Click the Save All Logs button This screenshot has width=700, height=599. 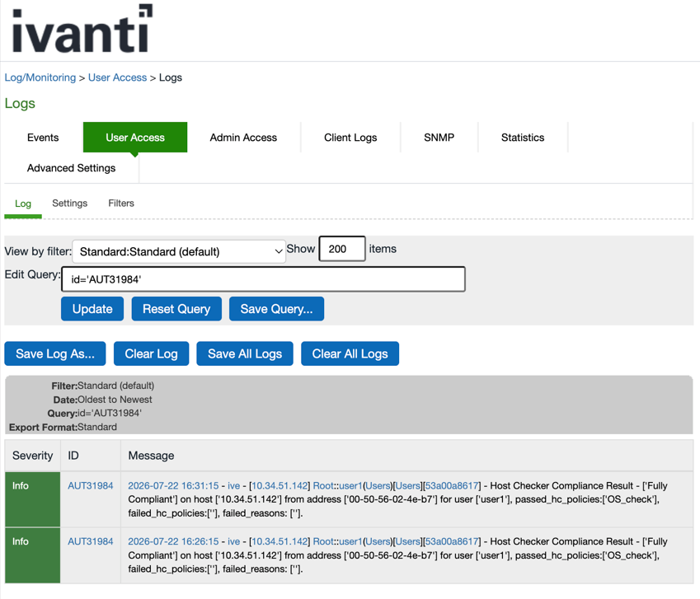[x=245, y=353]
